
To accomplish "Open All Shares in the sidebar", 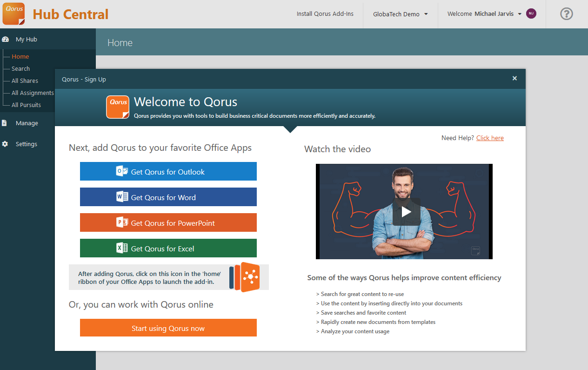I will pos(25,81).
